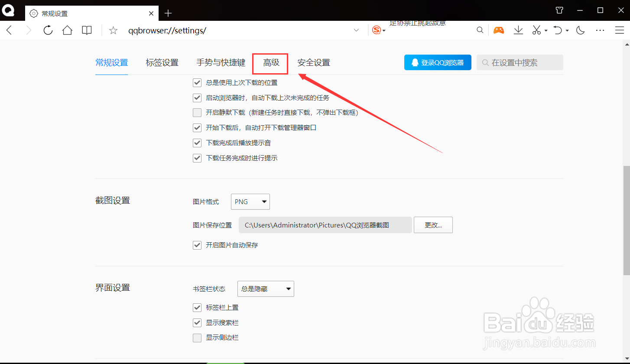Click the undo closed tab icon

coord(558,30)
